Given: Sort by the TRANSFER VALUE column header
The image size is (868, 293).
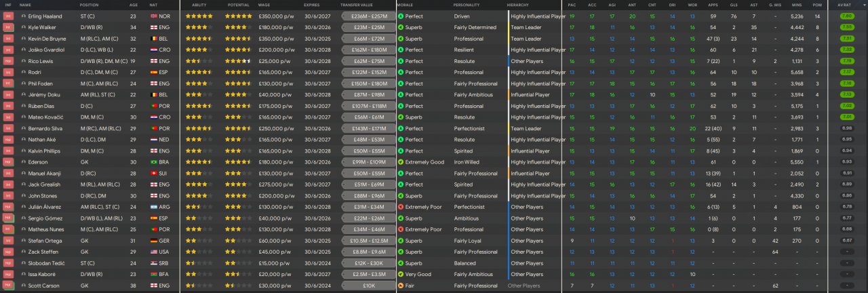Looking at the screenshot, I should point(357,5).
